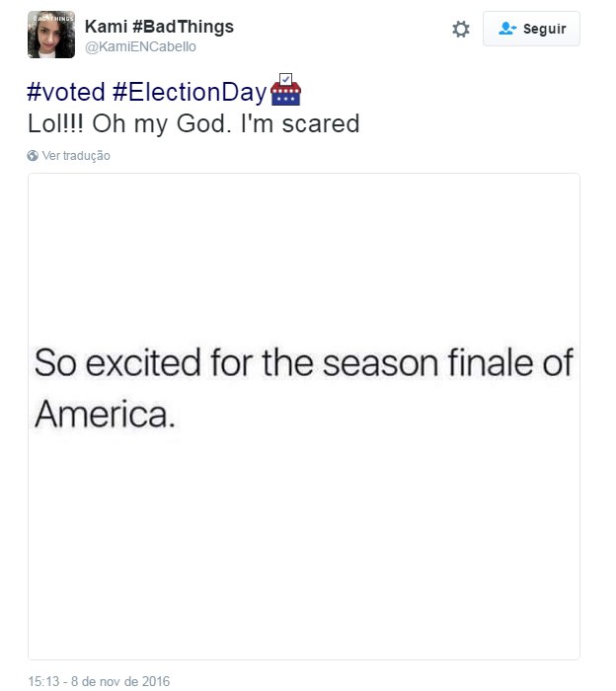616x691 pixels.
Task: Open the #voted hashtag
Action: pyautogui.click(x=65, y=93)
